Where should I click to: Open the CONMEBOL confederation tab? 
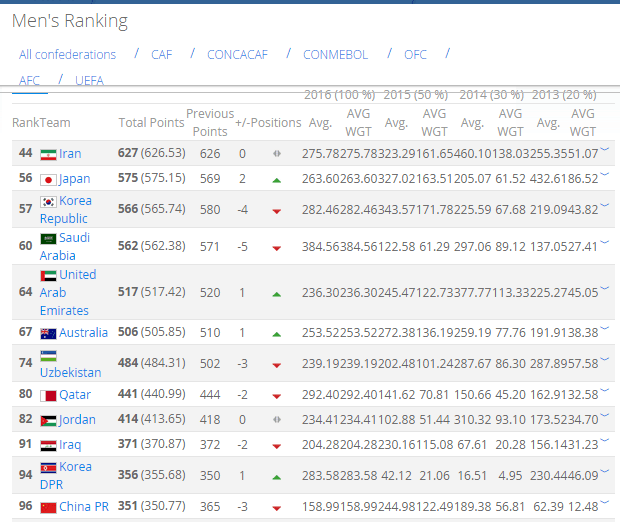coord(335,55)
